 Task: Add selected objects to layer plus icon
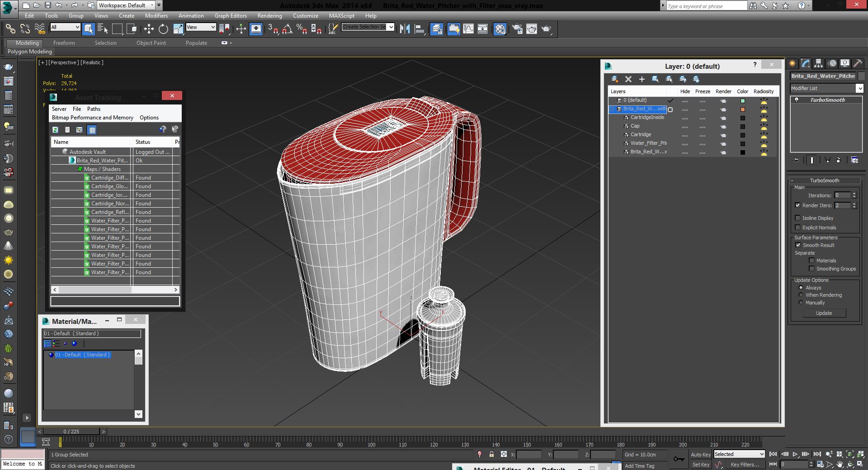click(642, 79)
